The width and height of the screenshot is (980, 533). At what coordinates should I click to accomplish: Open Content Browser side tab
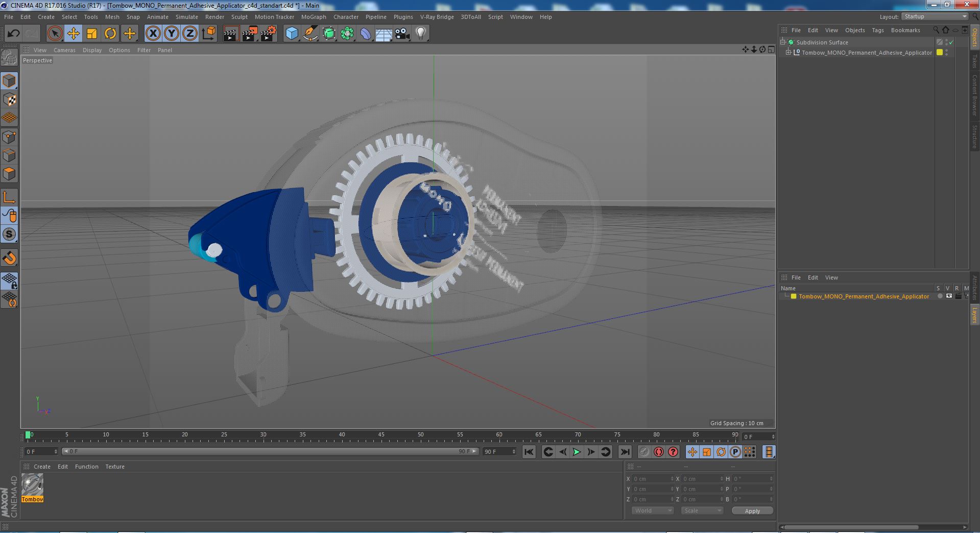tap(974, 95)
